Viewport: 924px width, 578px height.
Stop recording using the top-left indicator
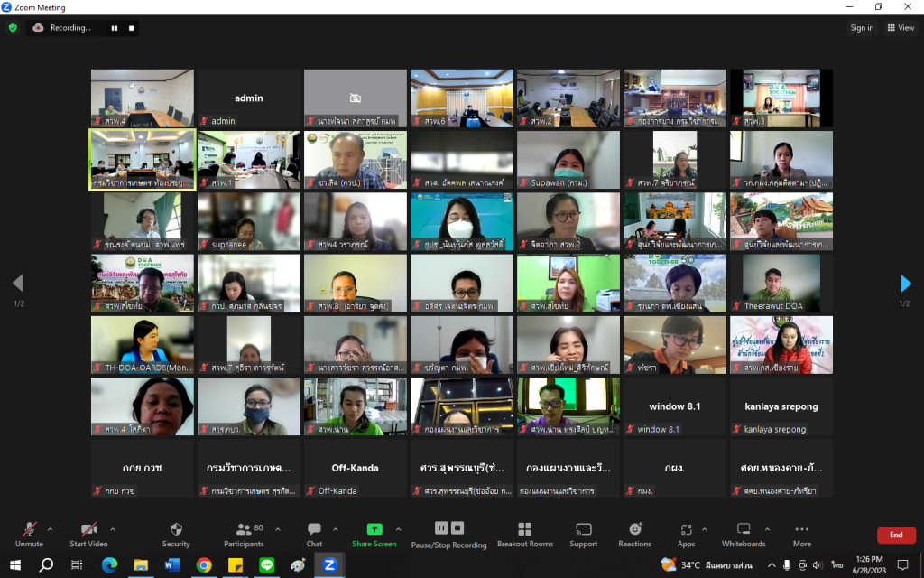[132, 28]
